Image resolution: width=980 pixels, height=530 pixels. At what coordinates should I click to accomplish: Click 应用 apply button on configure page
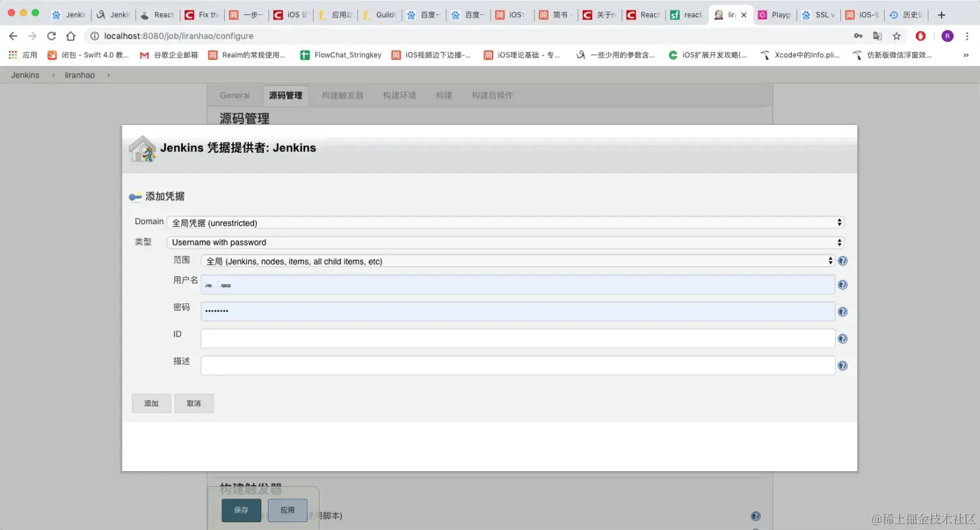coord(287,510)
